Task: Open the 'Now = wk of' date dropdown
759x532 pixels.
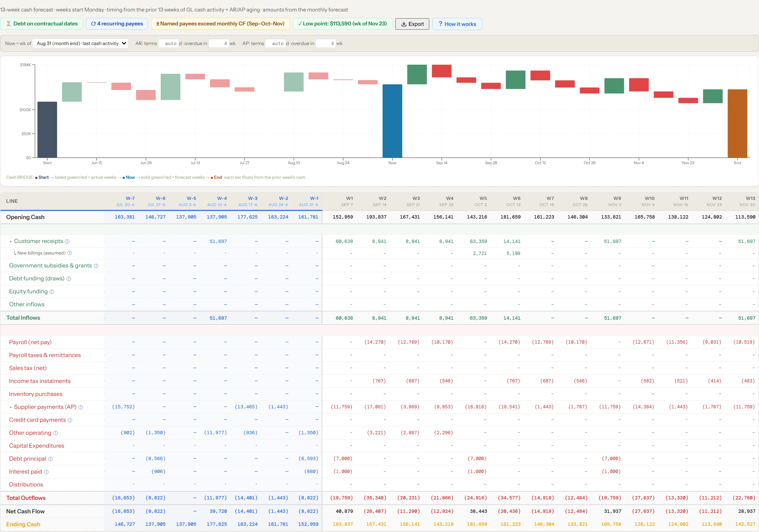Action: point(81,43)
